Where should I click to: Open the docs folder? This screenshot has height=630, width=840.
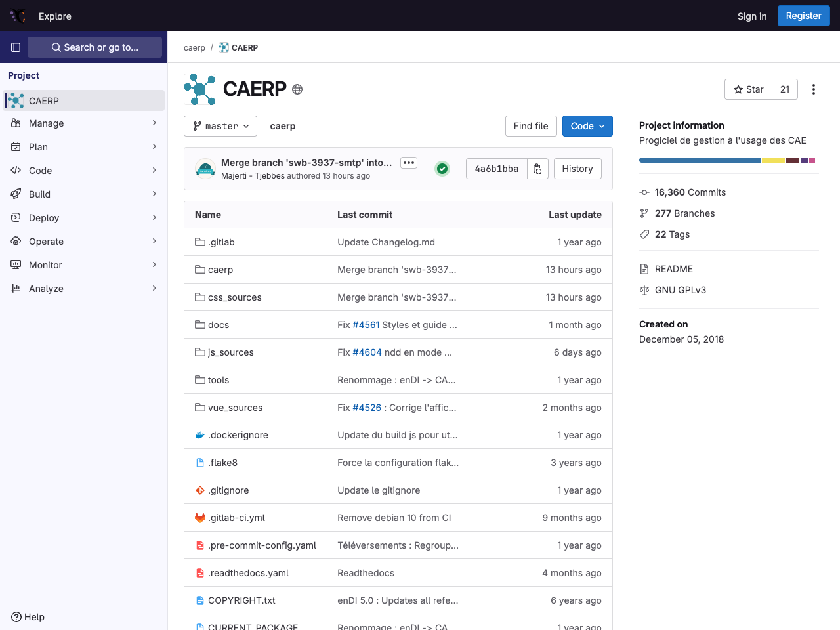[x=219, y=325]
